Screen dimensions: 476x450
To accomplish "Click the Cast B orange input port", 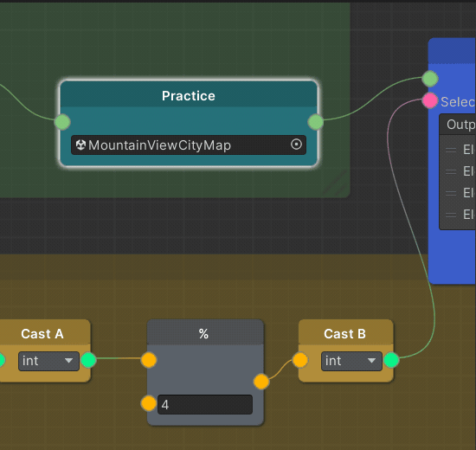I will (300, 360).
